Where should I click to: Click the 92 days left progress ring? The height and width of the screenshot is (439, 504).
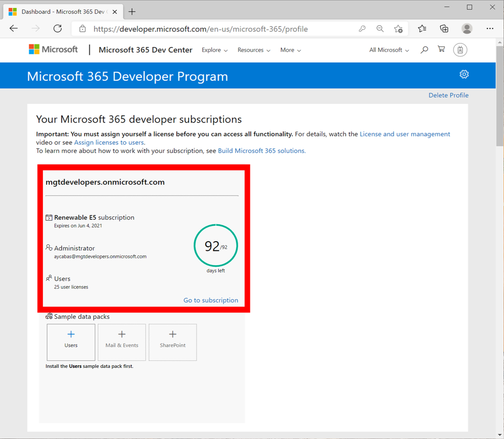(216, 246)
